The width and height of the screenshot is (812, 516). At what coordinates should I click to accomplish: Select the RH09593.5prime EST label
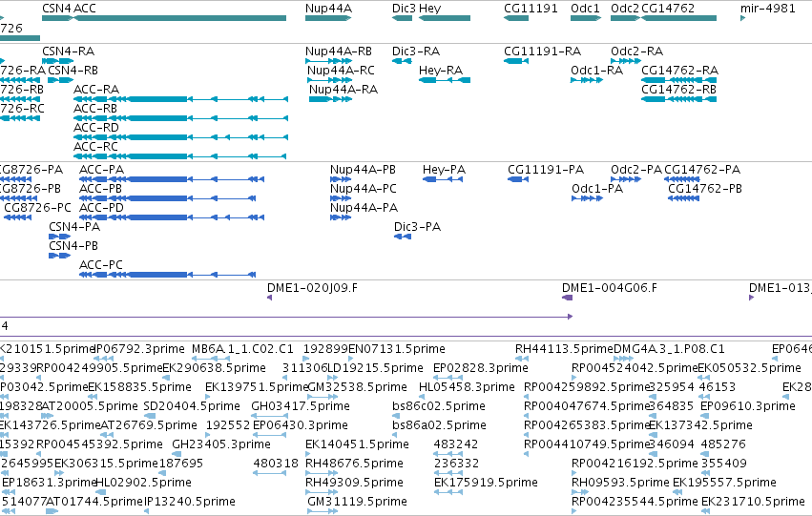pyautogui.click(x=621, y=483)
